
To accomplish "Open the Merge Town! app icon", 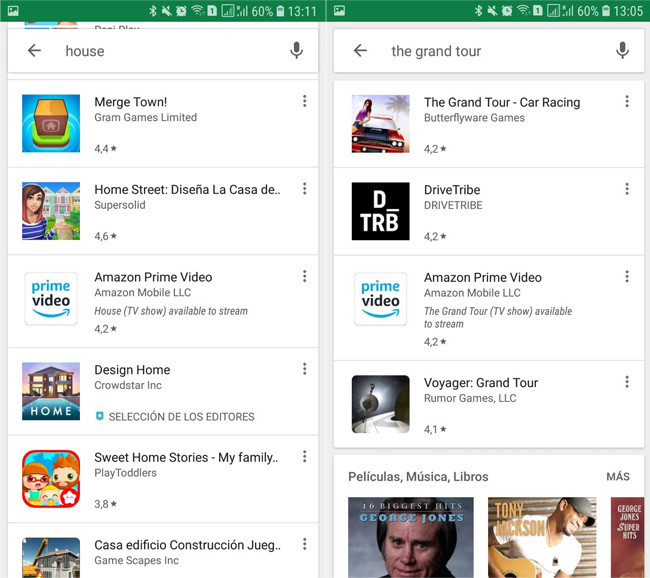I will (x=51, y=123).
